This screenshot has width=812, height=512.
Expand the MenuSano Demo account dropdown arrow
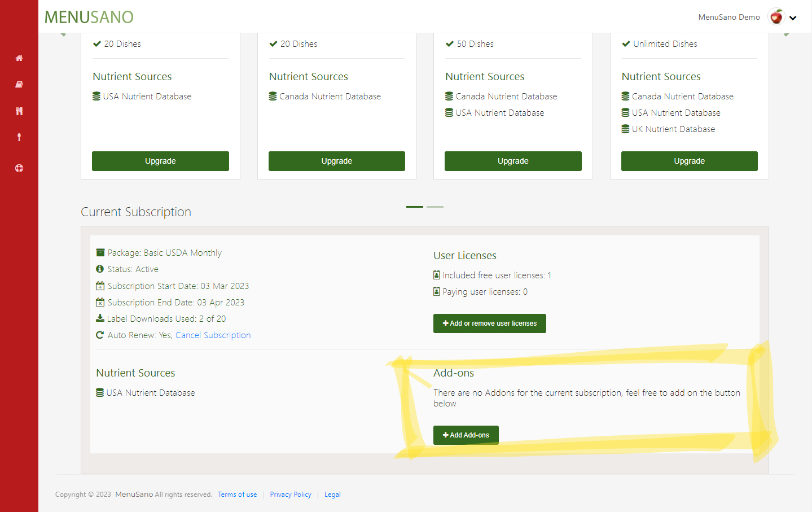pos(793,18)
